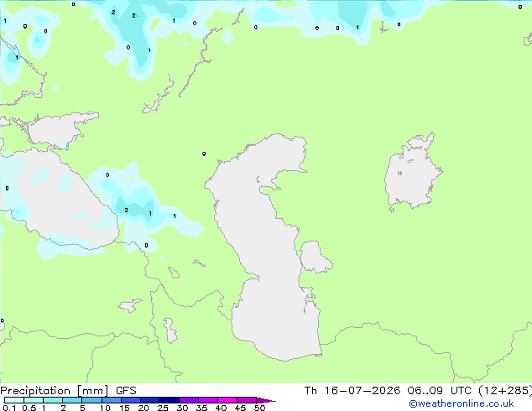
Task: Click the '20' legend scale value
Action: click(x=143, y=408)
